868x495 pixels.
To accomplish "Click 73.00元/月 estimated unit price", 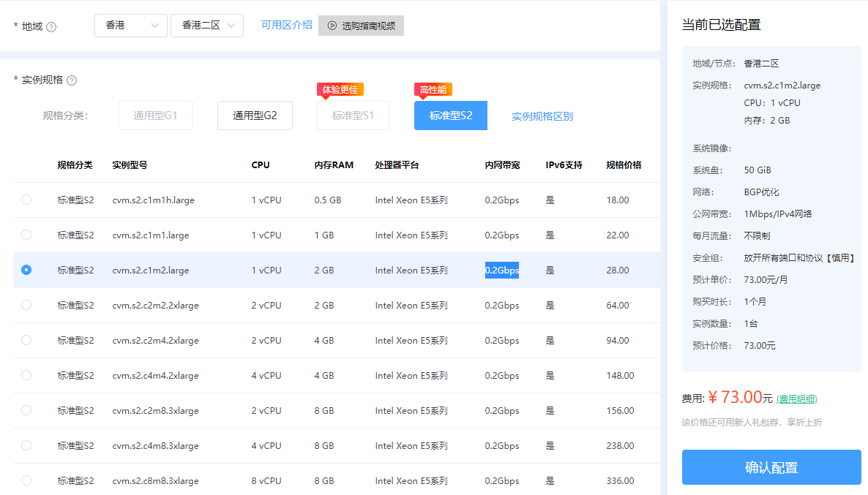I will coord(766,280).
